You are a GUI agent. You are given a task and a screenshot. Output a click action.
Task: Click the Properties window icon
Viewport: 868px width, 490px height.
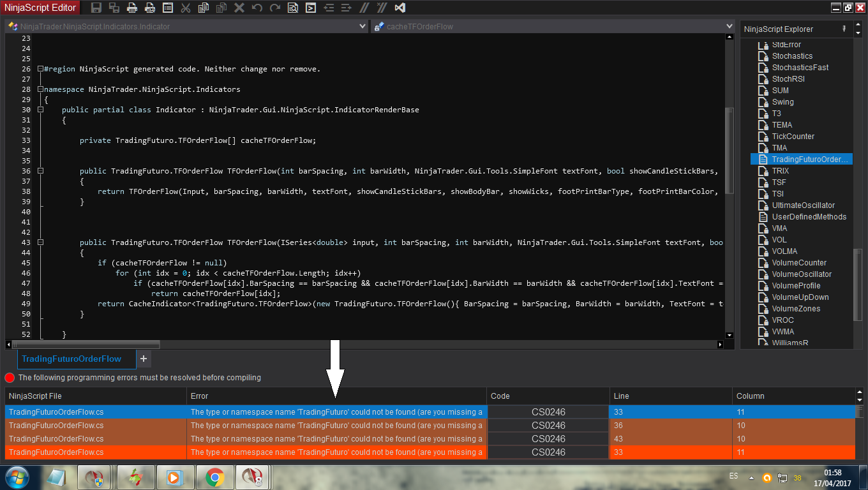(x=168, y=8)
